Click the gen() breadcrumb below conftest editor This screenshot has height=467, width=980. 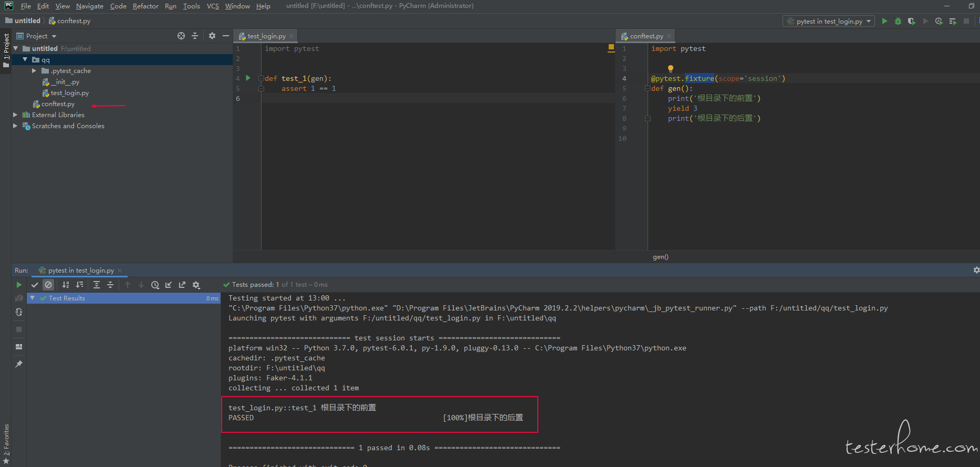661,257
